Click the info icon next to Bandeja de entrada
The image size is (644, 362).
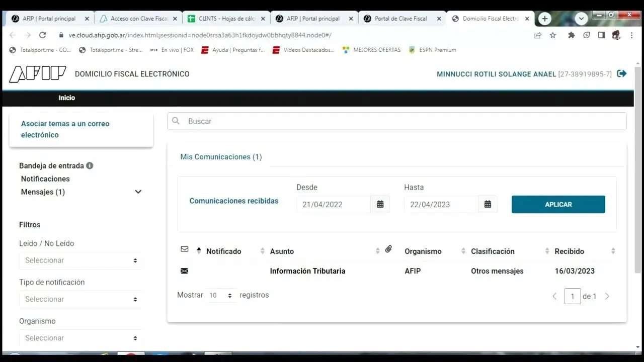tap(90, 165)
